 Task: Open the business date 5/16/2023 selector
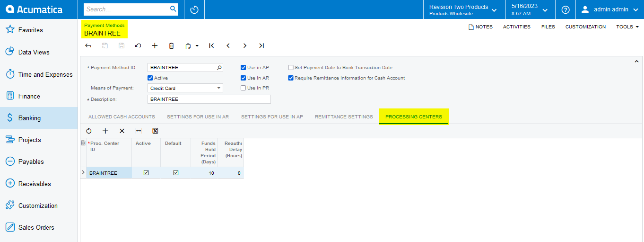click(x=530, y=9)
